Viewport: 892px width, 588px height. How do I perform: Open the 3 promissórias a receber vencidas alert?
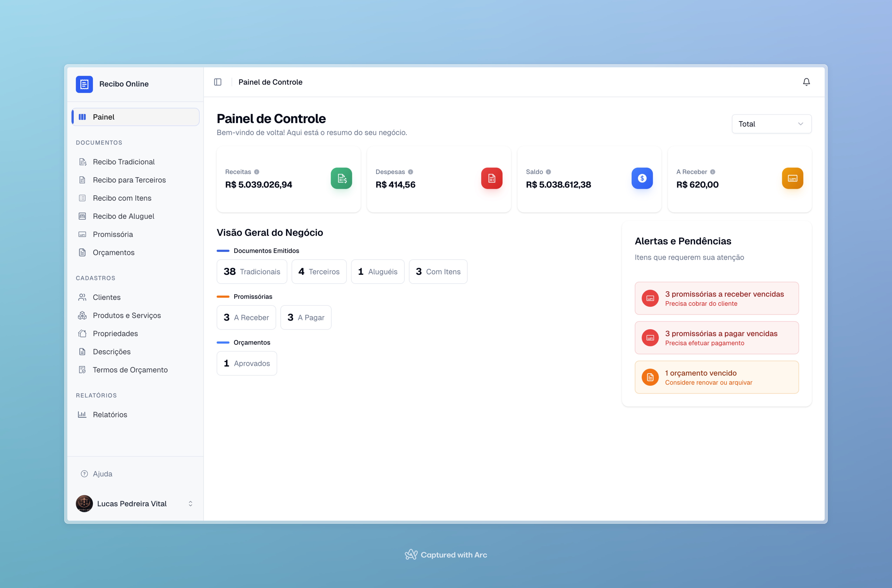(716, 298)
